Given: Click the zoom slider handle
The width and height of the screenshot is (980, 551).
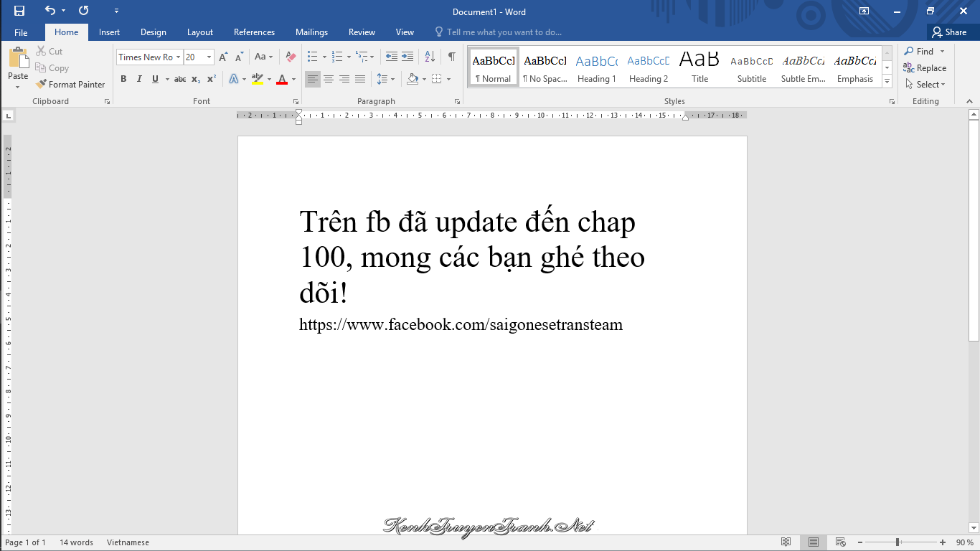Looking at the screenshot, I should point(897,542).
